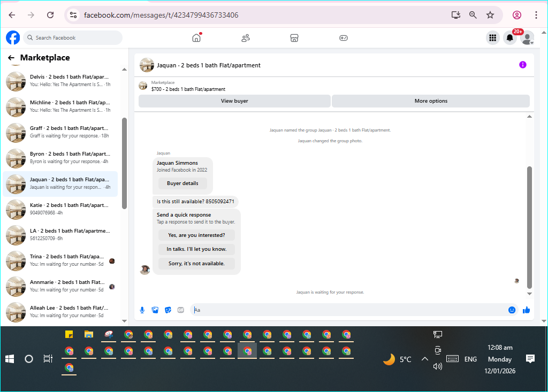The image size is (548, 392).
Task: Click the ENG language indicator
Action: [x=470, y=359]
